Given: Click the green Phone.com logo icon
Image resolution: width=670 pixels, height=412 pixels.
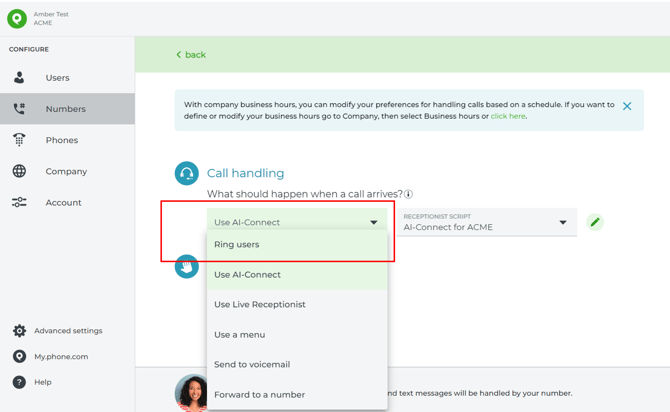Looking at the screenshot, I should [x=17, y=18].
